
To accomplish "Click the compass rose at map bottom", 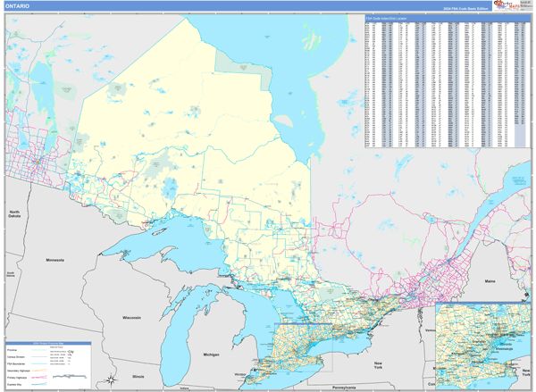I will point(110,380).
